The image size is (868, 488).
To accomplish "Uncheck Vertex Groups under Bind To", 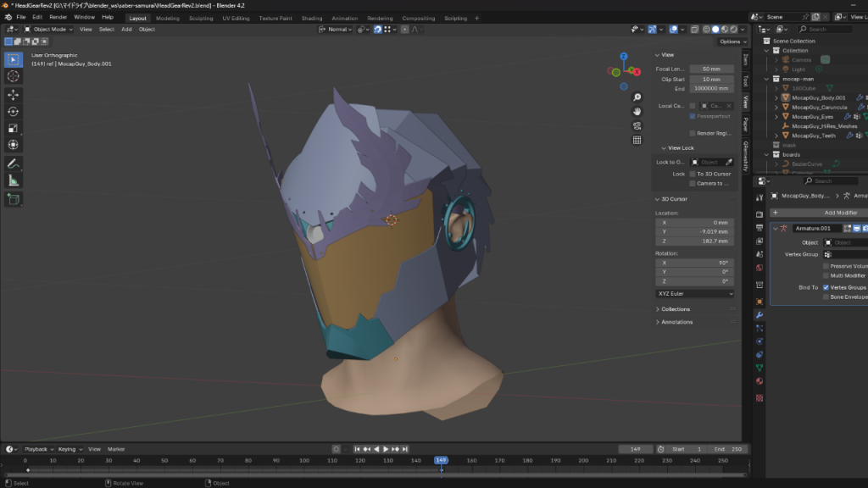I will click(x=826, y=287).
